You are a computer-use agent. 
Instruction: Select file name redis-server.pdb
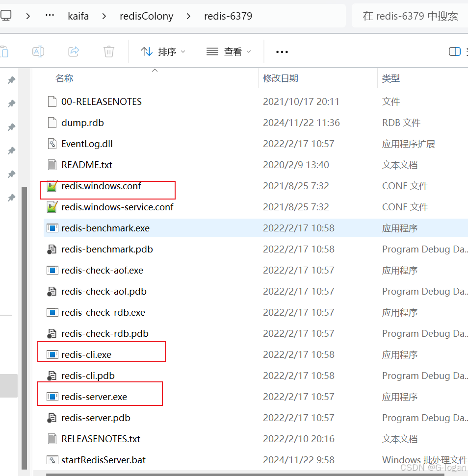tap(96, 418)
